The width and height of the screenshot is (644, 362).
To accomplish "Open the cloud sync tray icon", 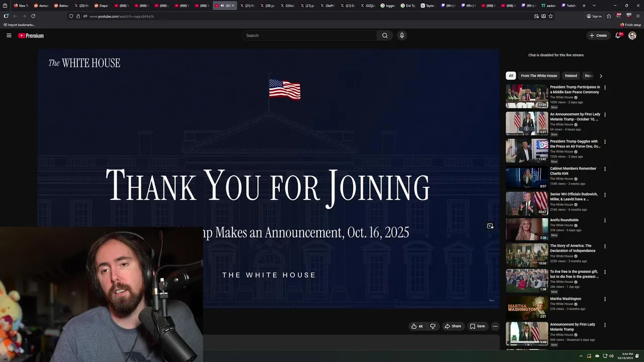I will point(596,356).
